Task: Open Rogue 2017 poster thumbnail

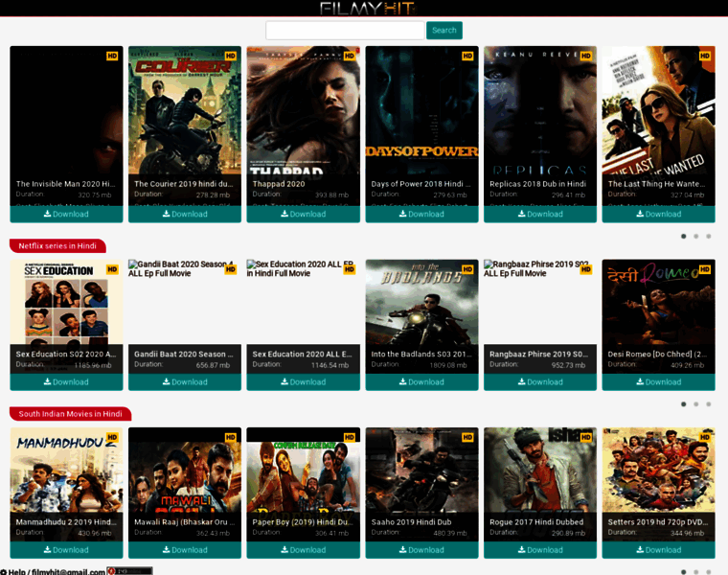Action: [x=540, y=470]
